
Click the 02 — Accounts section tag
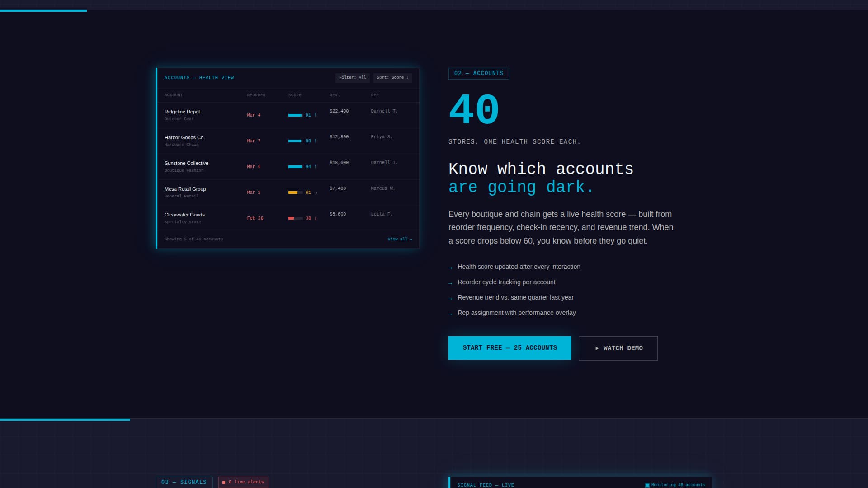(479, 74)
